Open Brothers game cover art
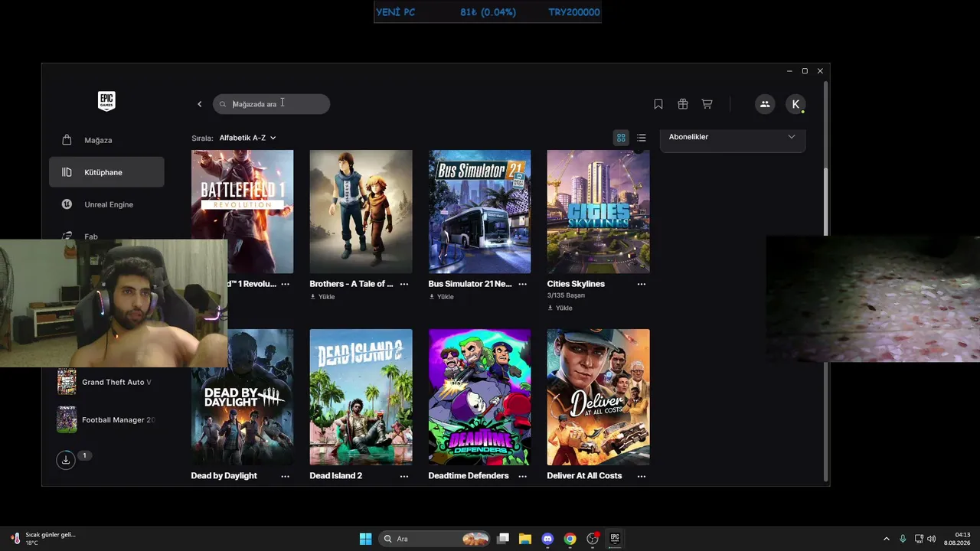The image size is (980, 551). point(361,211)
